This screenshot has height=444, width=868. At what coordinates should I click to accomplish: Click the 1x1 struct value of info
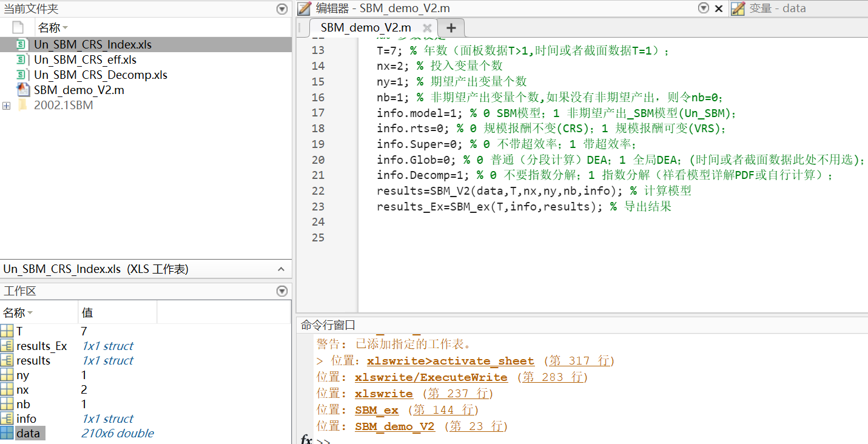(107, 419)
